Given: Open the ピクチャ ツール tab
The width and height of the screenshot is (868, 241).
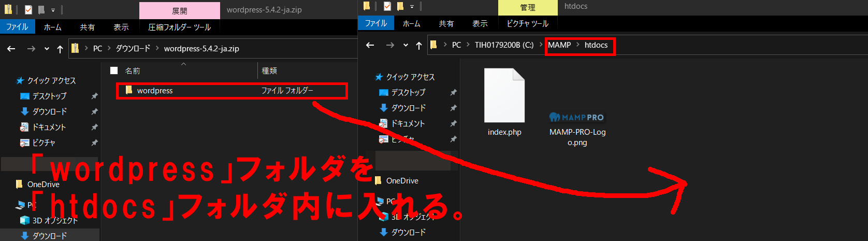Looking at the screenshot, I should (x=528, y=23).
